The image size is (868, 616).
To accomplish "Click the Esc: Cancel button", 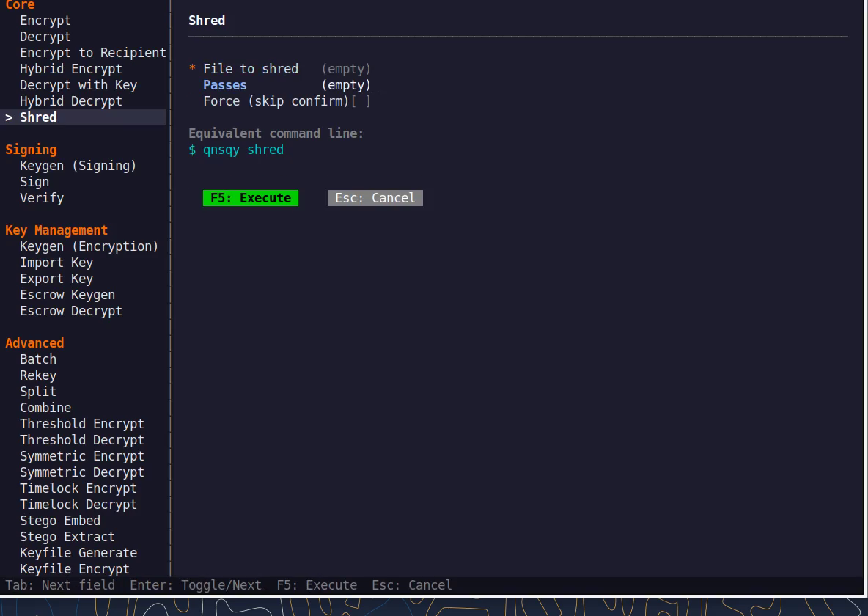I will (x=375, y=198).
